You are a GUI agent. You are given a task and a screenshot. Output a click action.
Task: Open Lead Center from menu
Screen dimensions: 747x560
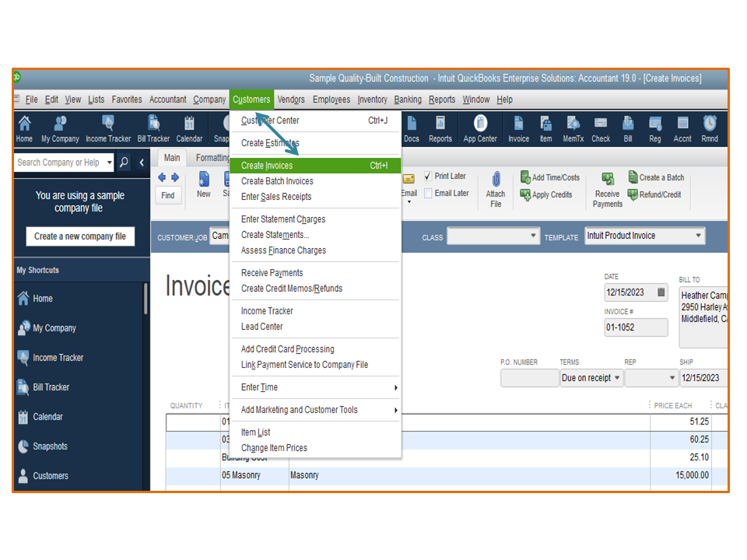tap(315, 327)
